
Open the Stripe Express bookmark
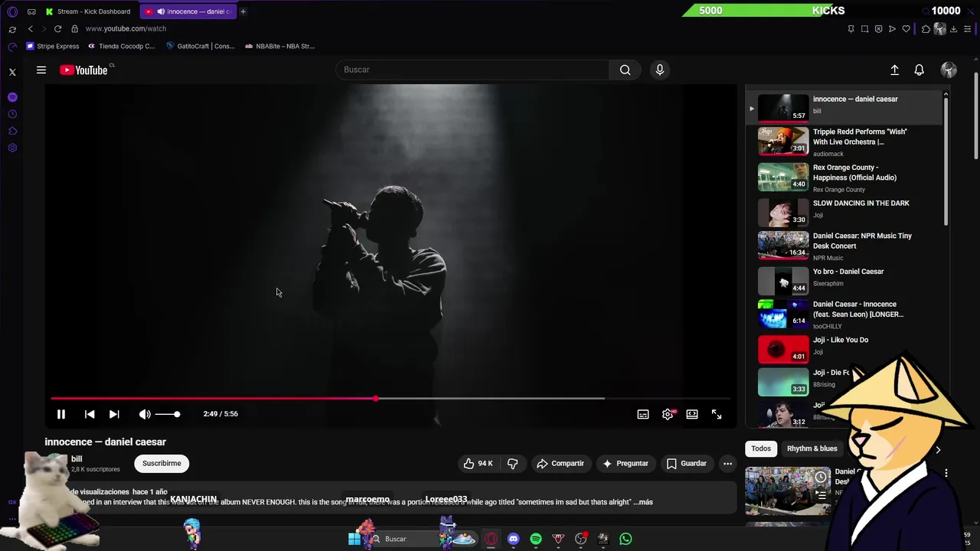point(53,46)
